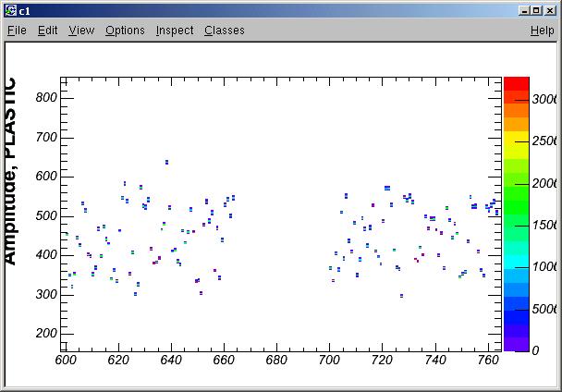Screen dimensions: 562x392
Task: Open the Inspect menu
Action: point(175,31)
